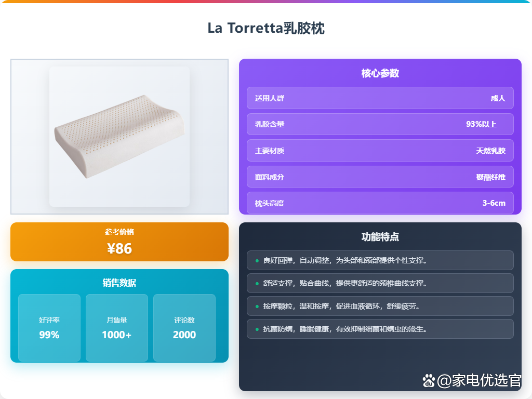Select the 核心参数 heading
The image size is (532, 399).
point(380,73)
